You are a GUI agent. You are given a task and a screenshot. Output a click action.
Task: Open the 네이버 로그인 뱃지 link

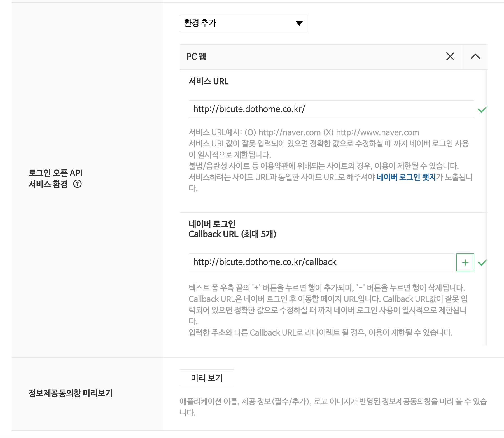pyautogui.click(x=406, y=177)
